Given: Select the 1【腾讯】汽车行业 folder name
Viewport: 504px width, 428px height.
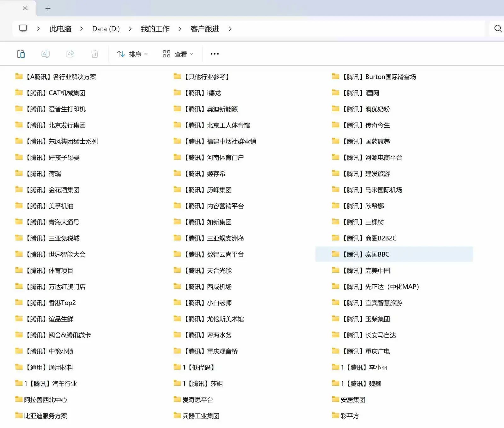Looking at the screenshot, I should tap(50, 384).
